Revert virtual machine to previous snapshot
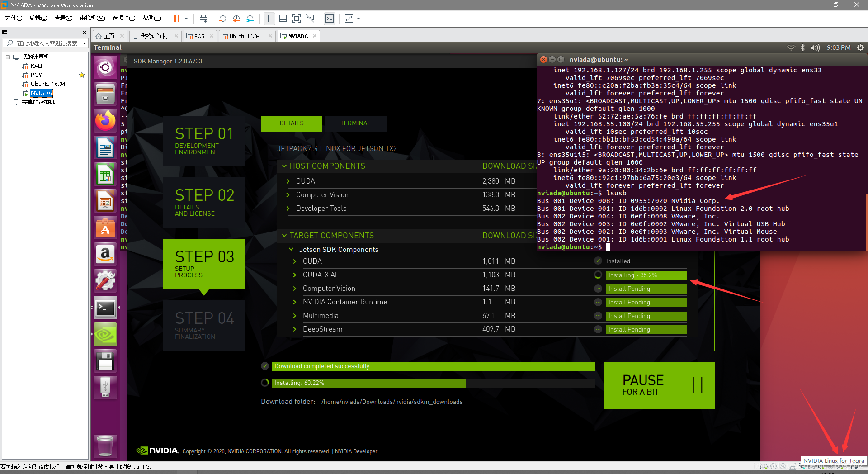This screenshot has width=868, height=474. (x=236, y=19)
